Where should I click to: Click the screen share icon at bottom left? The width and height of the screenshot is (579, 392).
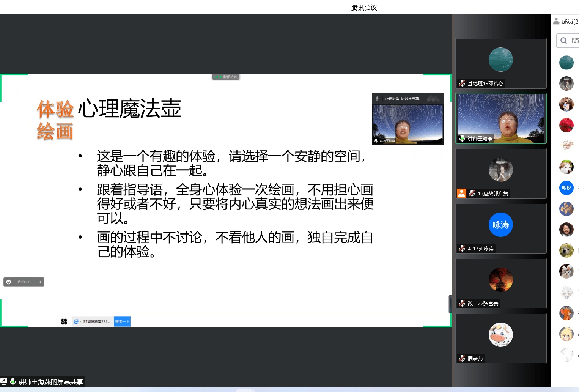(4, 381)
